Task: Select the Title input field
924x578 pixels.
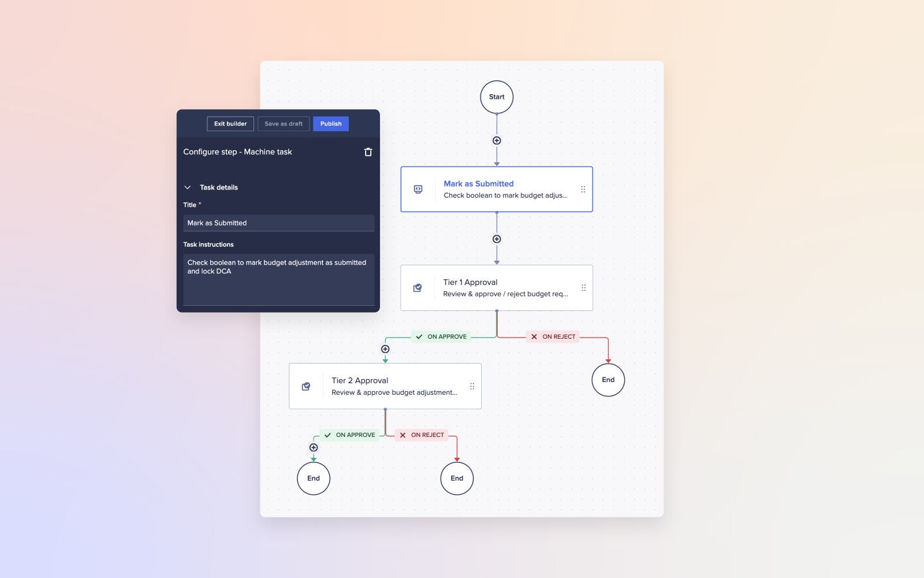Action: click(x=278, y=223)
